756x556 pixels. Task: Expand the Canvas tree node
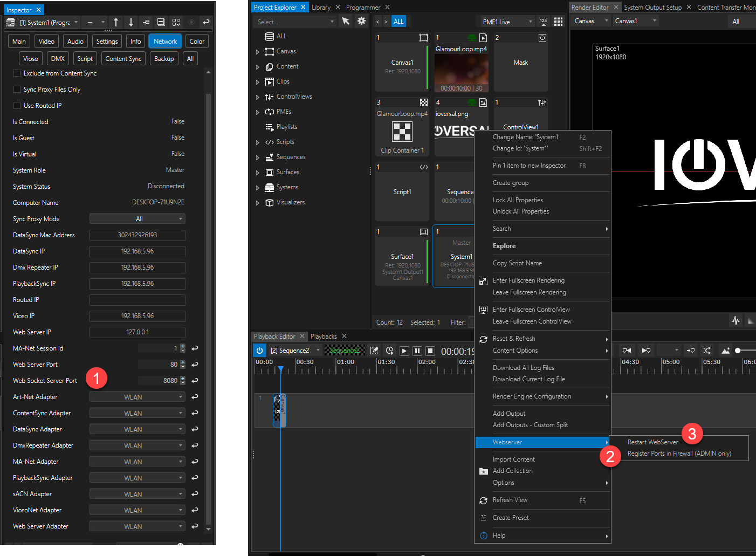(x=258, y=52)
